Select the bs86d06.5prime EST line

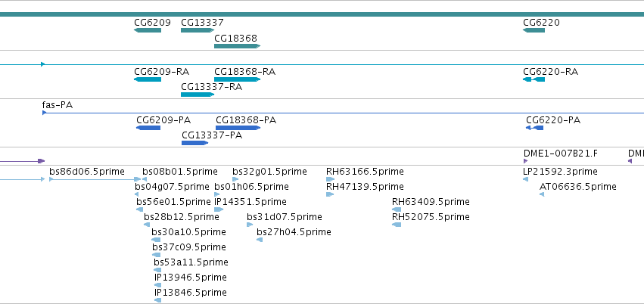click(x=95, y=179)
